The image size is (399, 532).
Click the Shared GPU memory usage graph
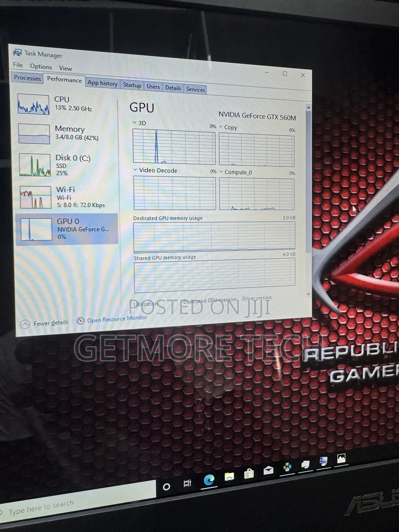pyautogui.click(x=215, y=275)
